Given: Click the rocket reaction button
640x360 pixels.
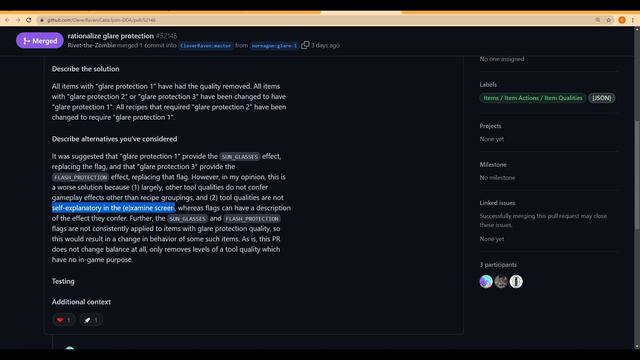Looking at the screenshot, I should 91,320.
